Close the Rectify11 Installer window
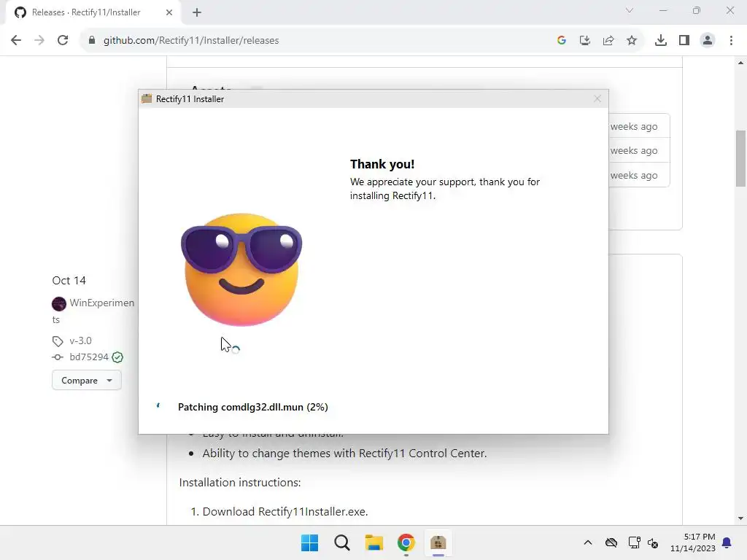747x560 pixels. (x=597, y=98)
